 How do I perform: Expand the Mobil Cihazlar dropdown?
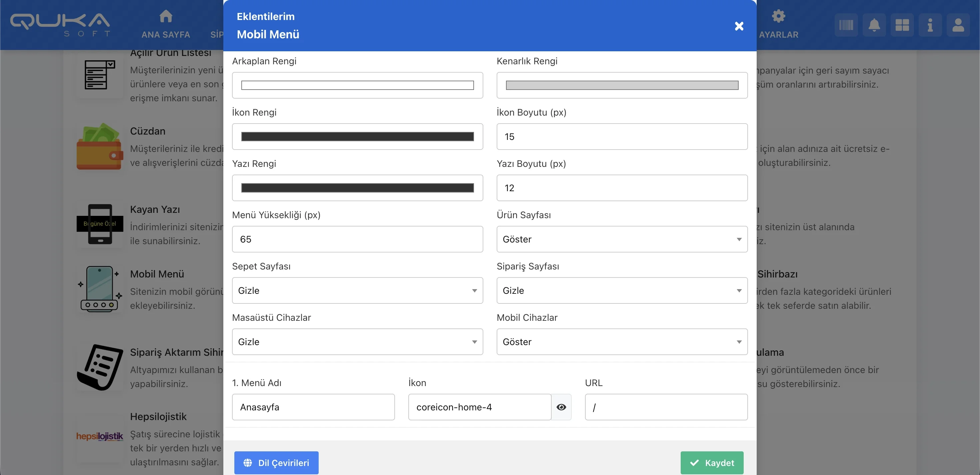point(622,342)
